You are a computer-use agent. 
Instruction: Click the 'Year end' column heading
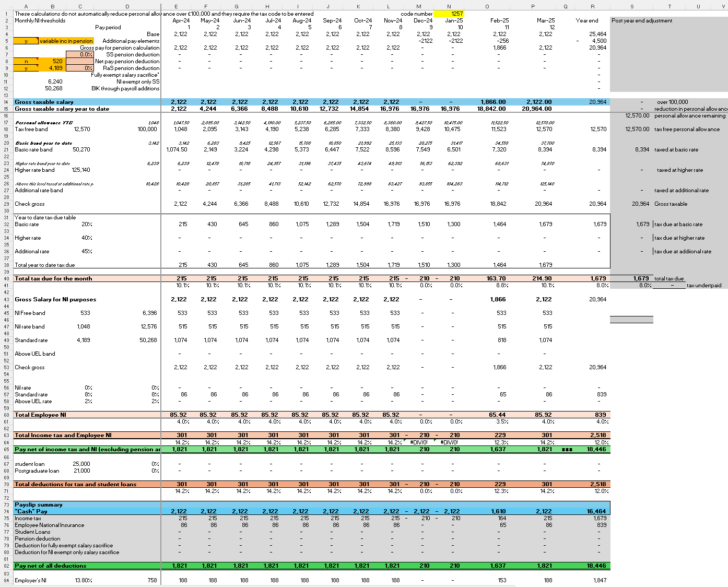[587, 20]
